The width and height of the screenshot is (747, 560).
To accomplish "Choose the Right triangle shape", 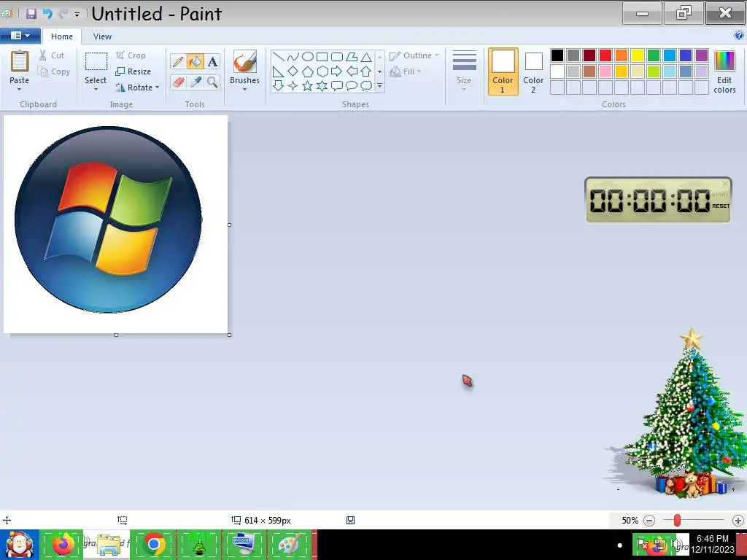I will tap(279, 71).
